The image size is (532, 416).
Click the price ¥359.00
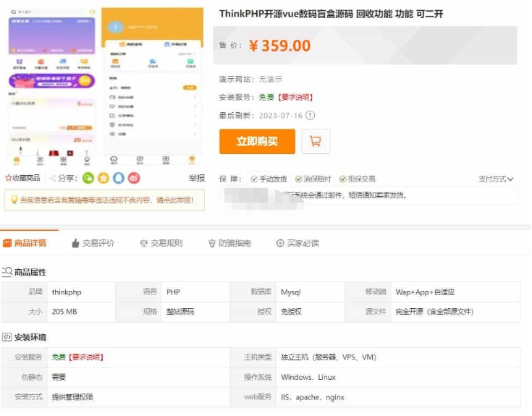tap(279, 46)
